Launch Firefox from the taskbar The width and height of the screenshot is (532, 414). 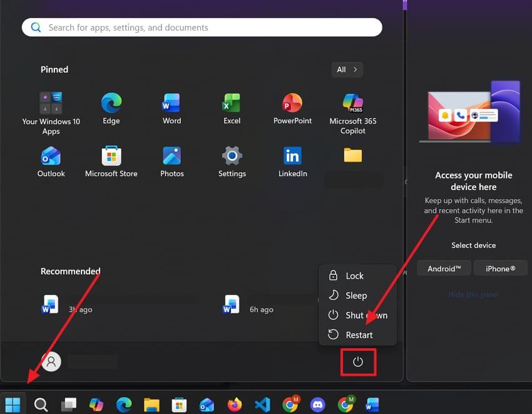(x=235, y=404)
